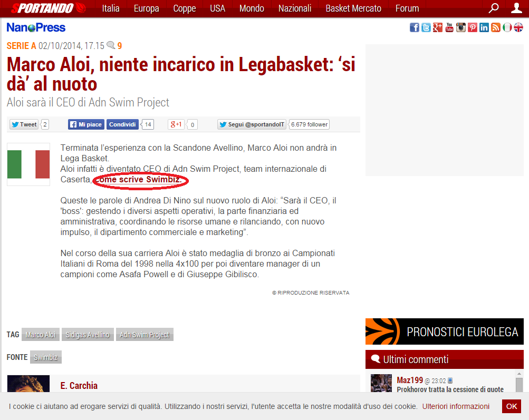Screen dimensions: 529x420
Task: Open the 9 comments count link
Action: coord(120,45)
